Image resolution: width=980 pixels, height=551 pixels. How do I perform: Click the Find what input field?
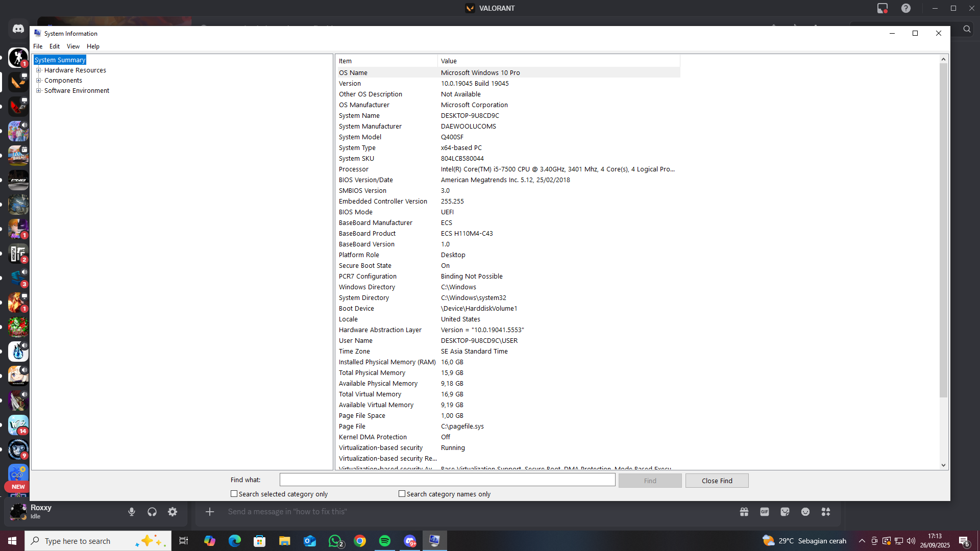click(x=447, y=480)
